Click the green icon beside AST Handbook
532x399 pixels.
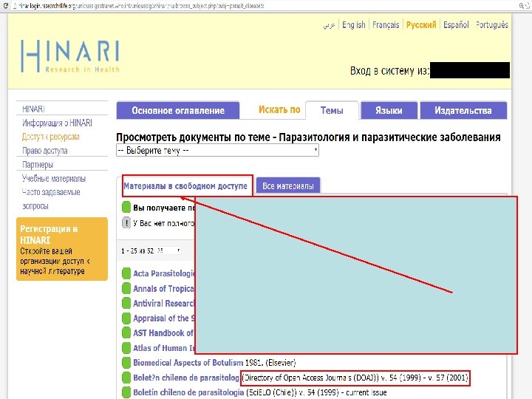(126, 332)
